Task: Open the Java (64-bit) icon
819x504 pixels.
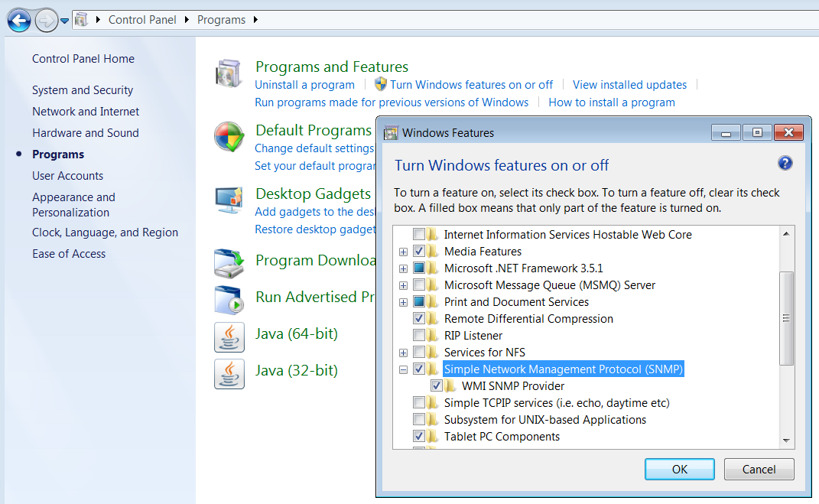Action: tap(229, 337)
